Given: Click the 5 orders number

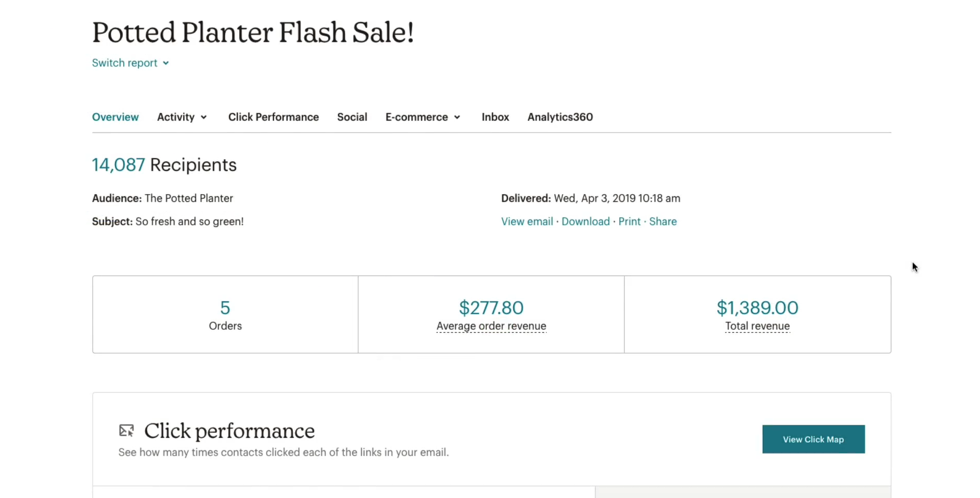Looking at the screenshot, I should (225, 308).
